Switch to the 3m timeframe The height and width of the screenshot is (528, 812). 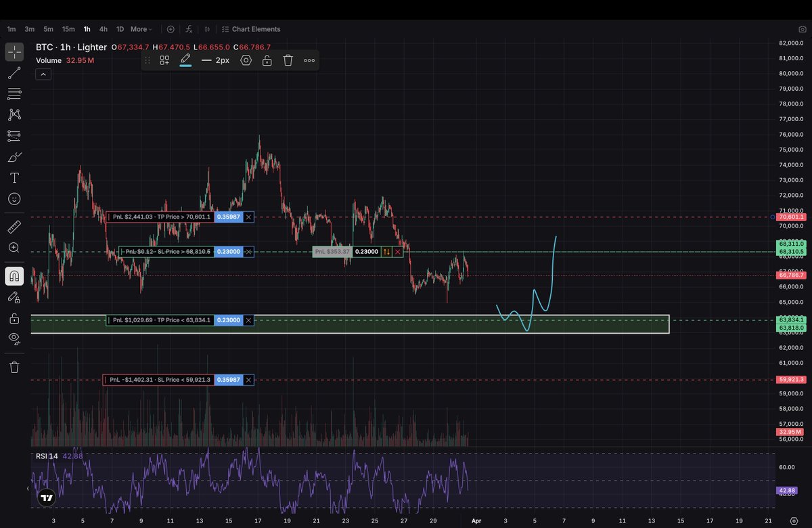click(x=30, y=29)
